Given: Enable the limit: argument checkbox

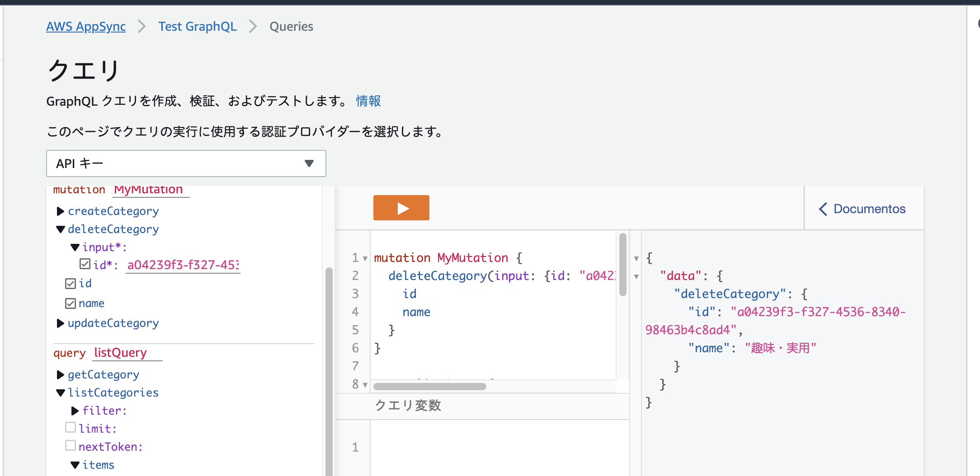Looking at the screenshot, I should pyautogui.click(x=71, y=427).
